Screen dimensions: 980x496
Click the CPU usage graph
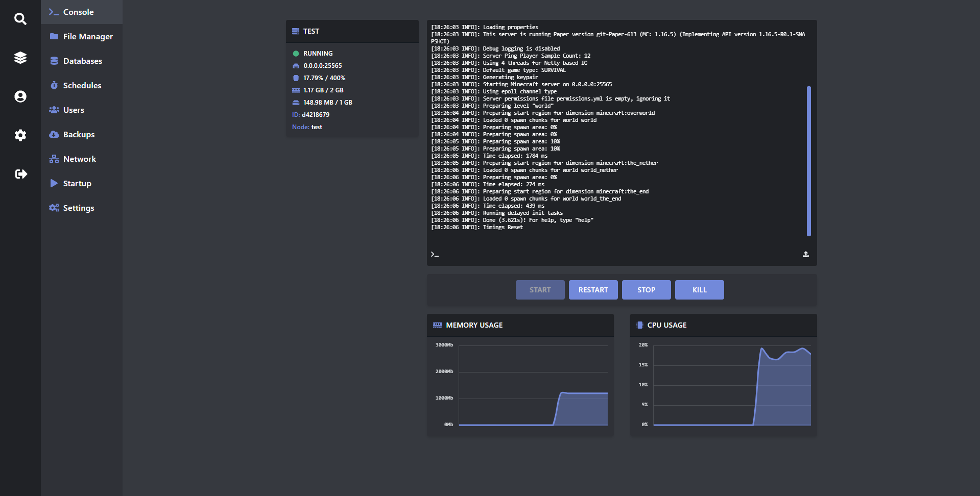click(732, 385)
